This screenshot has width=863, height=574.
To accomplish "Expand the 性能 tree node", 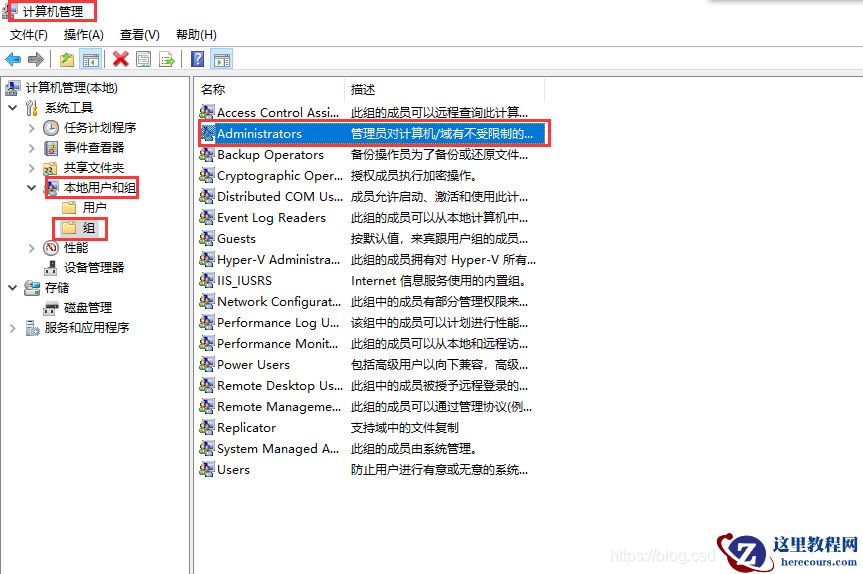I will (31, 248).
